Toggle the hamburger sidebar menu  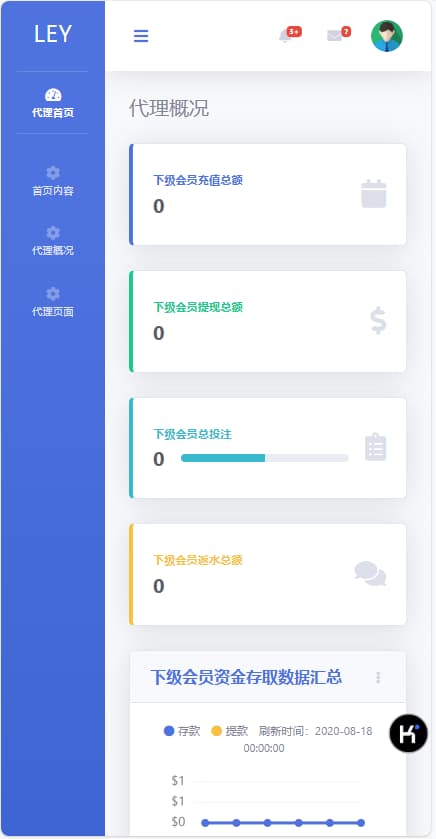point(141,36)
